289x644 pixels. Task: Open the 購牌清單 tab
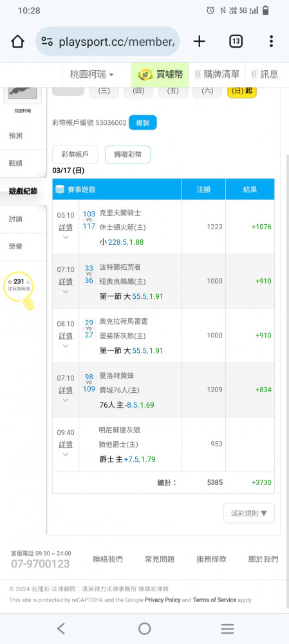(217, 74)
